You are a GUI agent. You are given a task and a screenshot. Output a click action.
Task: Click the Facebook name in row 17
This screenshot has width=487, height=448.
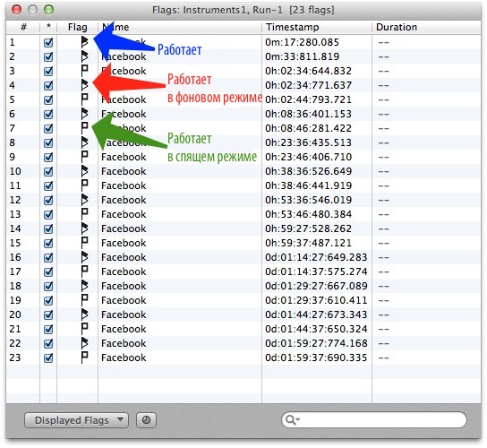click(x=124, y=271)
